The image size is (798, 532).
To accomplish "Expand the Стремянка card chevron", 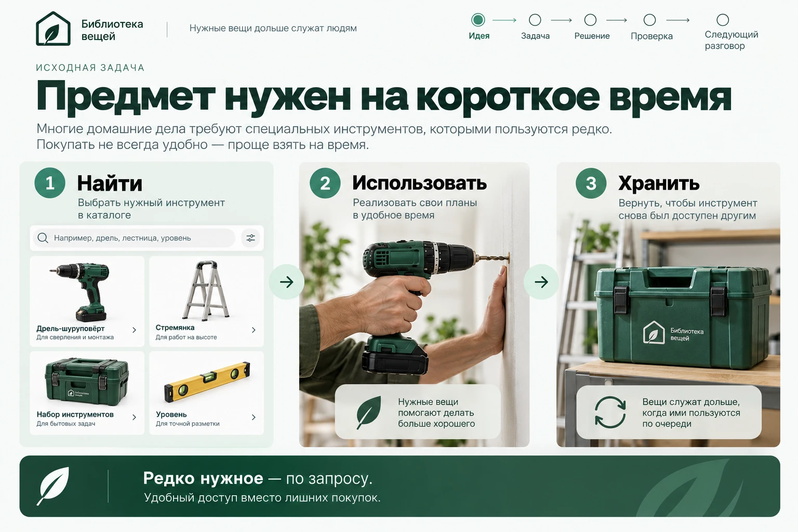I will click(x=254, y=330).
